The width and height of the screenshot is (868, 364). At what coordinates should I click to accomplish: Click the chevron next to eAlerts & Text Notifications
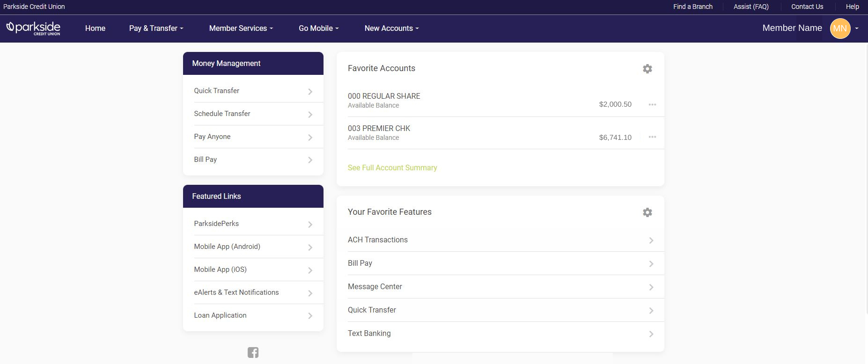tap(310, 293)
